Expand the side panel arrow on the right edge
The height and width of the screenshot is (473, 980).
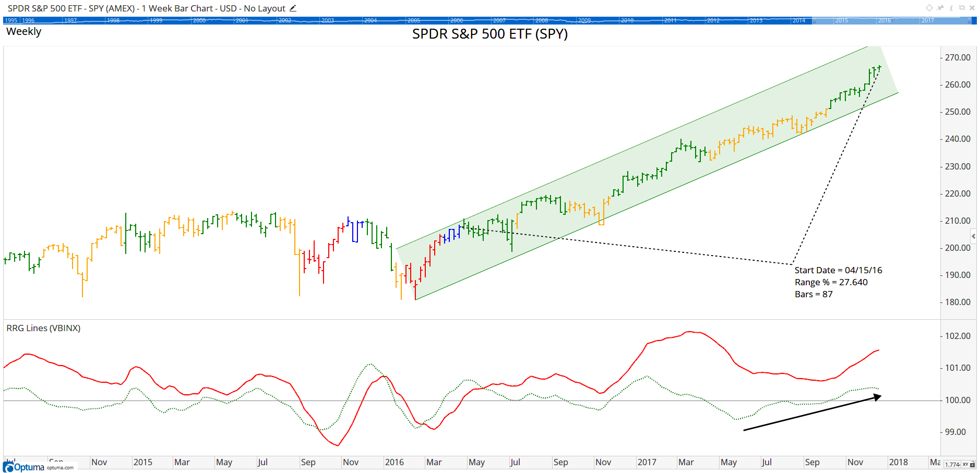point(973,236)
